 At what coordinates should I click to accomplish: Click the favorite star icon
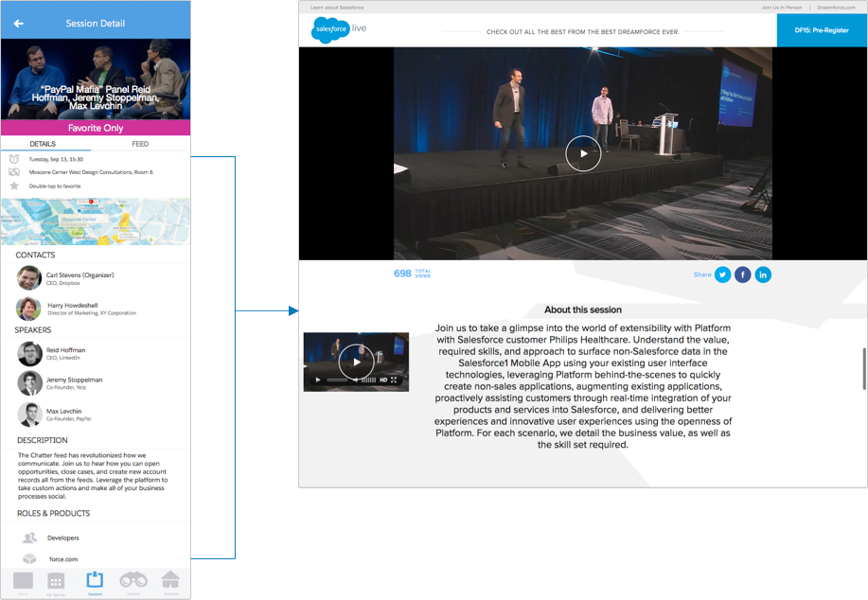coord(14,186)
